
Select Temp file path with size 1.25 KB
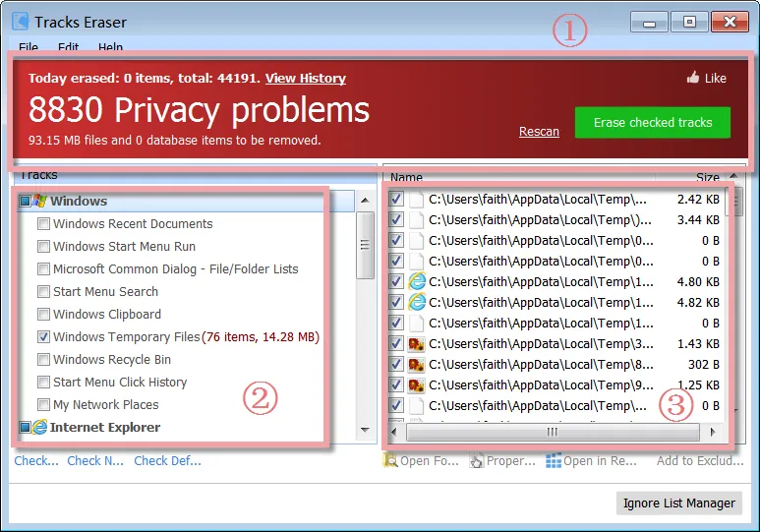[541, 385]
